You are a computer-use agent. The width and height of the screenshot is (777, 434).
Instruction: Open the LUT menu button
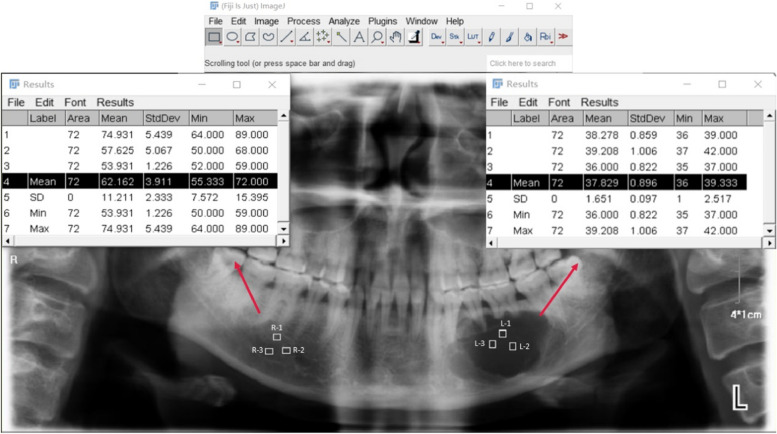pos(473,37)
